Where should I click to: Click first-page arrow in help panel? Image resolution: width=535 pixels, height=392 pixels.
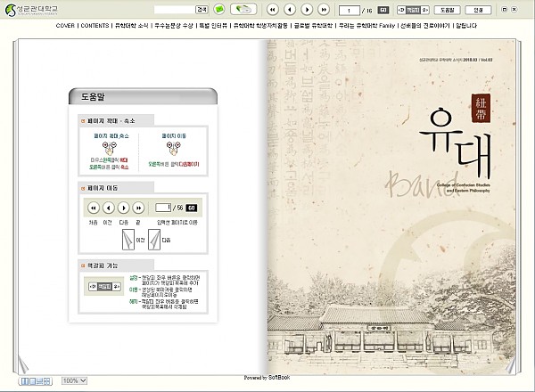tap(94, 208)
